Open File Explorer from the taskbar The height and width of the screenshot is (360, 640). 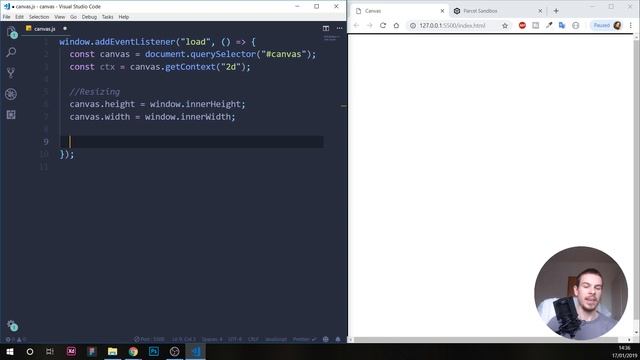point(113,351)
